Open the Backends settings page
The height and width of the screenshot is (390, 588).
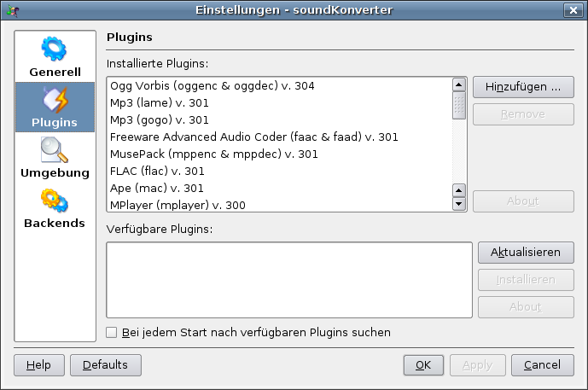coord(55,208)
